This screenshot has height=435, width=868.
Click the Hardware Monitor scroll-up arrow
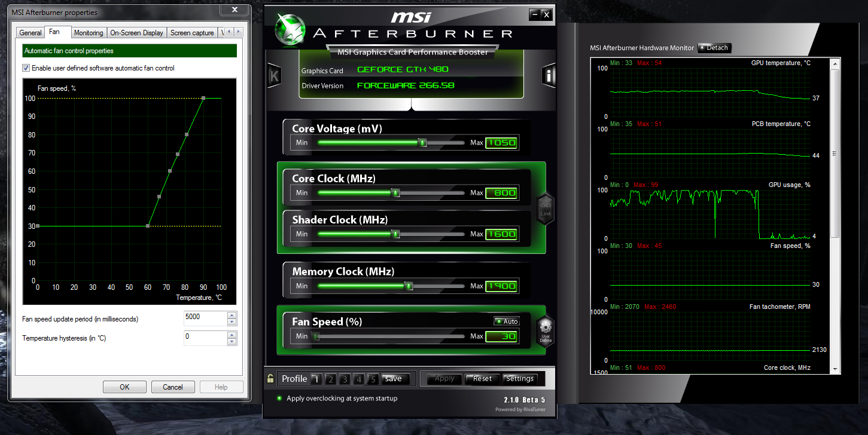pyautogui.click(x=836, y=62)
